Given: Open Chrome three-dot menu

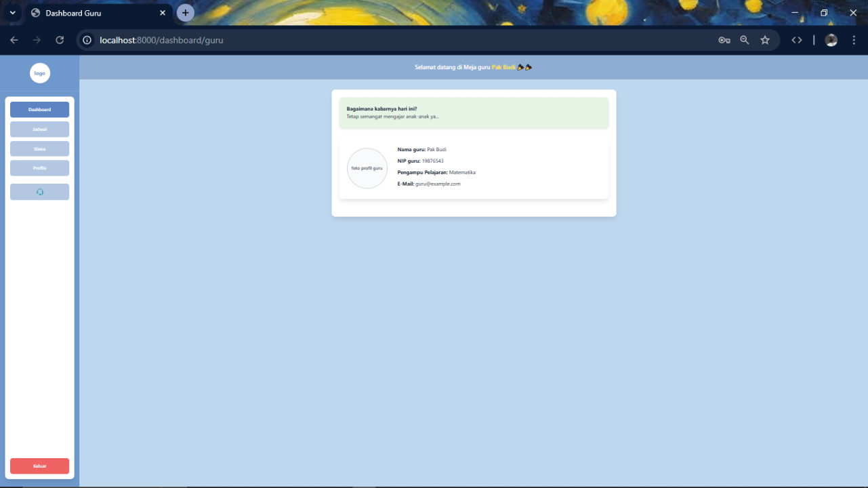Looking at the screenshot, I should [x=854, y=40].
